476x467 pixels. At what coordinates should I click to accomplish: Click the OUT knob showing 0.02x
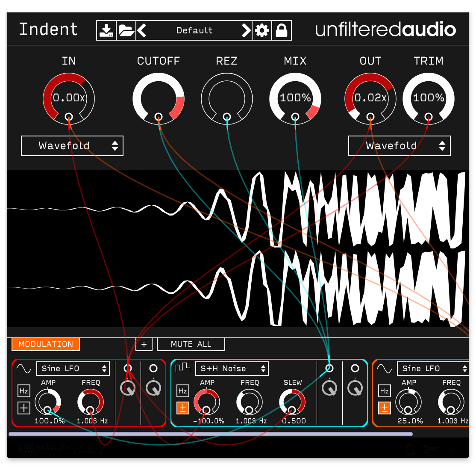coord(370,98)
